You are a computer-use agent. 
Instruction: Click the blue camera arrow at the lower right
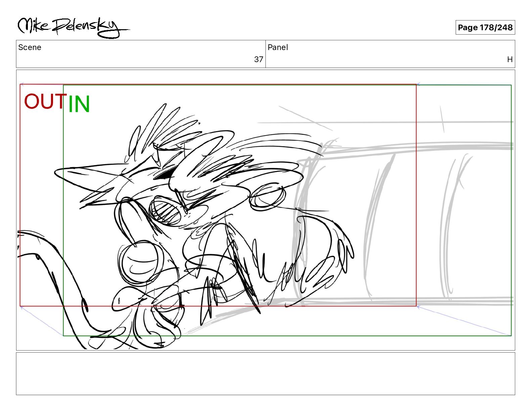click(x=463, y=321)
